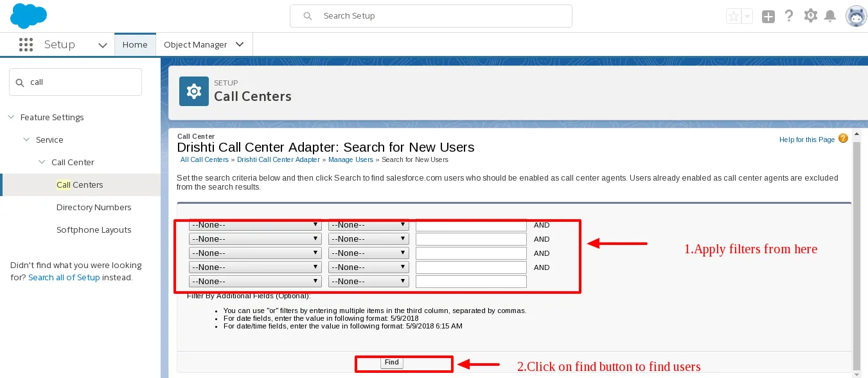This screenshot has width=868, height=378.
Task: Click the sidebar quick find box containing 'call'
Action: pos(75,82)
